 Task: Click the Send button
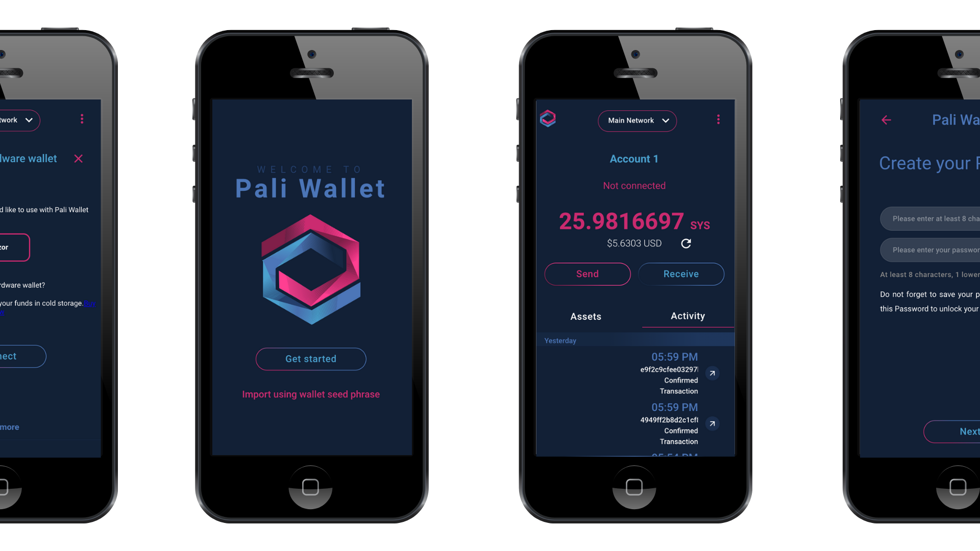[587, 273]
